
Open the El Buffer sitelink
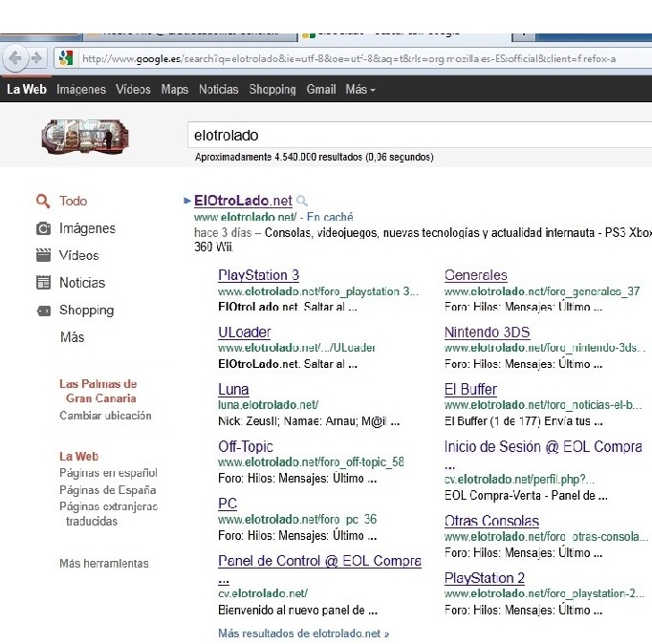[470, 390]
